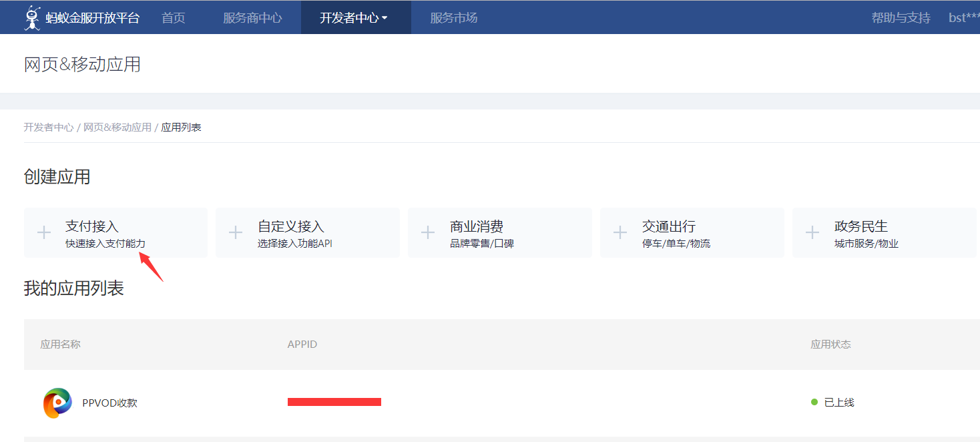Click the plus icon on 政务民生 card
980x442 pixels.
pos(812,232)
